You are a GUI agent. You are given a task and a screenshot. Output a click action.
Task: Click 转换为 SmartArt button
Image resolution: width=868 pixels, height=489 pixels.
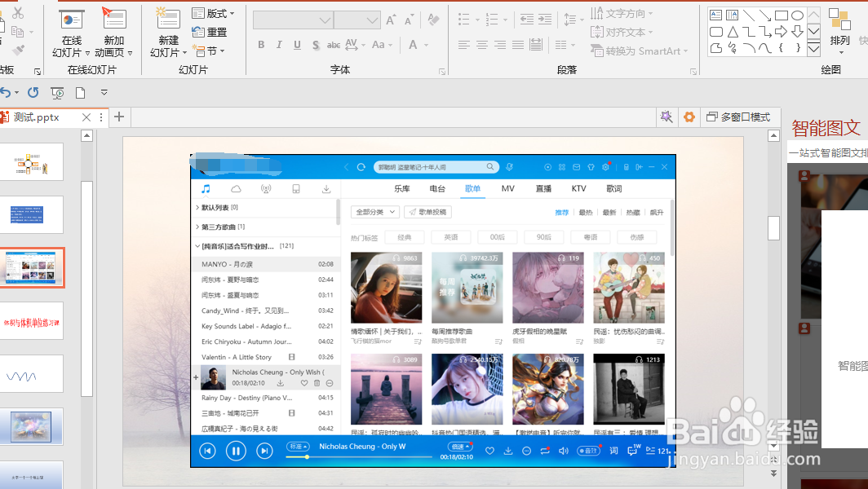point(640,51)
